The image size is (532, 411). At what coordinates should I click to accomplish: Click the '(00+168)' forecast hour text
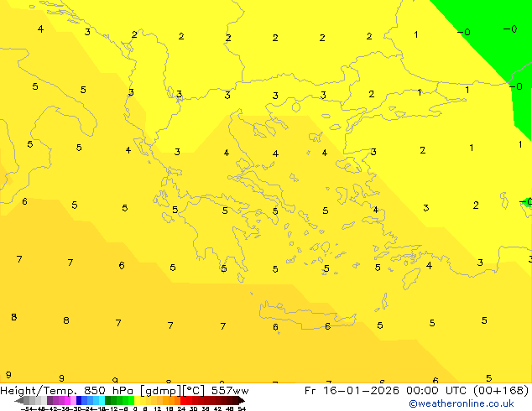(x=501, y=391)
